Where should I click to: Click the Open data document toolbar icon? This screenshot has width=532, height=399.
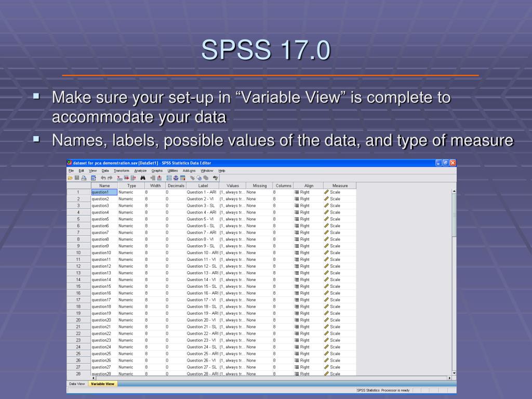coord(70,178)
